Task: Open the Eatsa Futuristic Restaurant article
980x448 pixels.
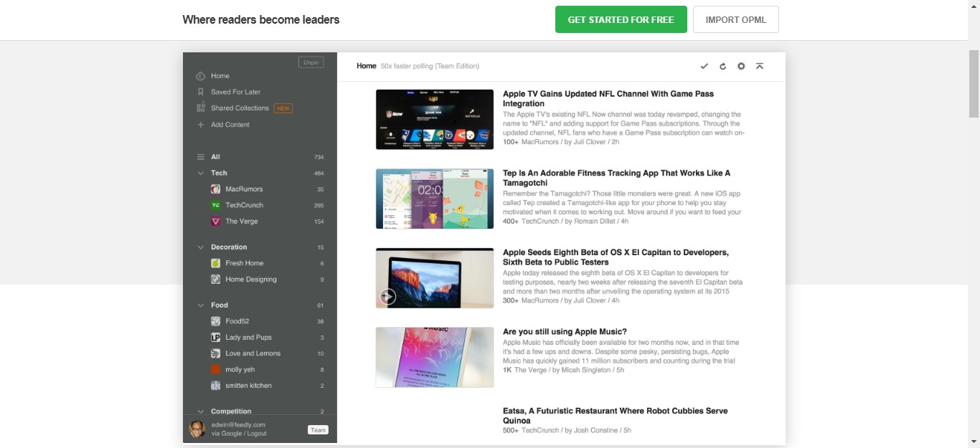Action: point(615,416)
